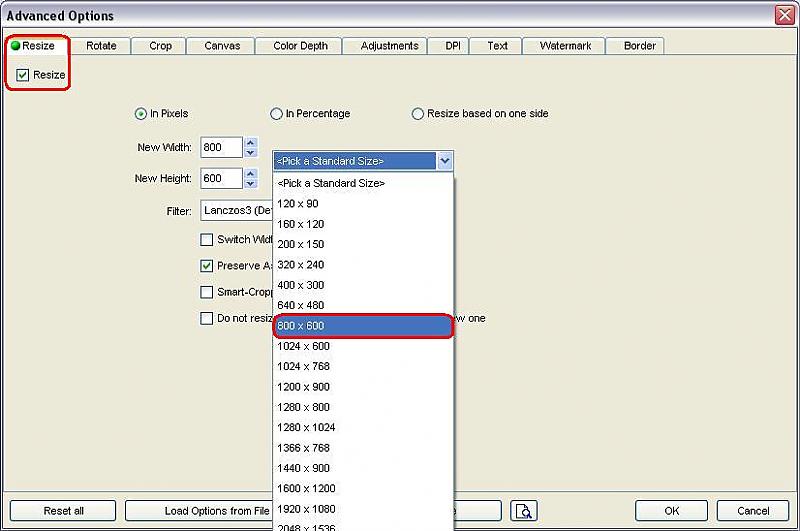Toggle the Preserve Aspect Ratio checkbox

point(207,266)
